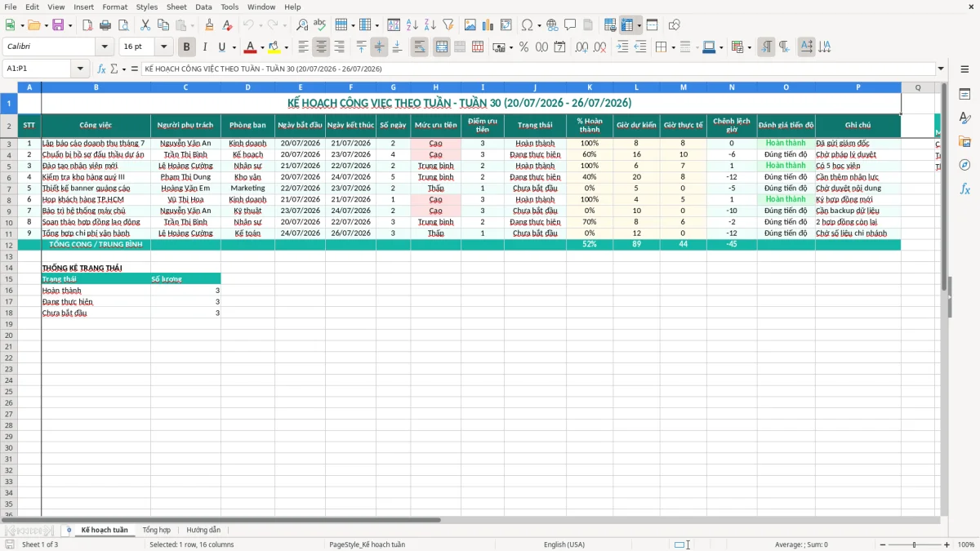Click the Print icon

click(x=105, y=25)
